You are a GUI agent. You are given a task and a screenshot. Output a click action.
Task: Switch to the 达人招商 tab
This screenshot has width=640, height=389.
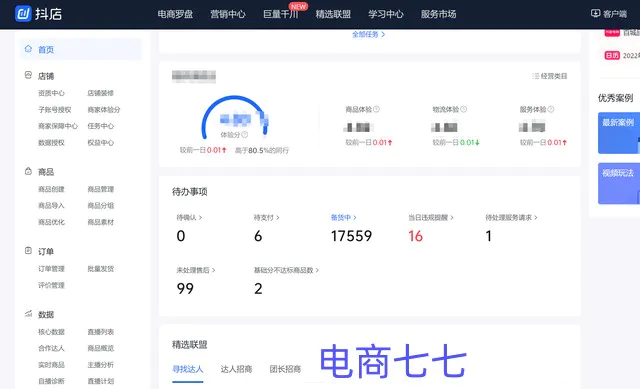click(236, 369)
